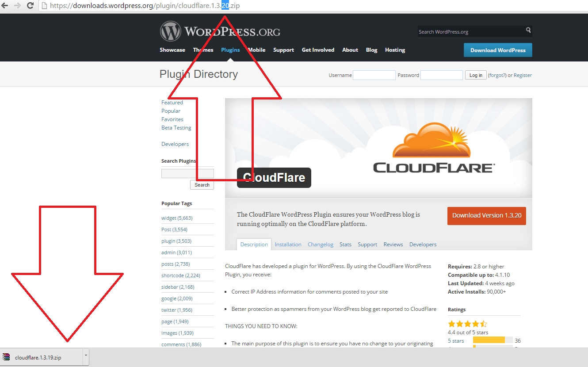The width and height of the screenshot is (588, 367).
Task: Click the 'Active Installs: 90,000+' text
Action: coord(477,292)
